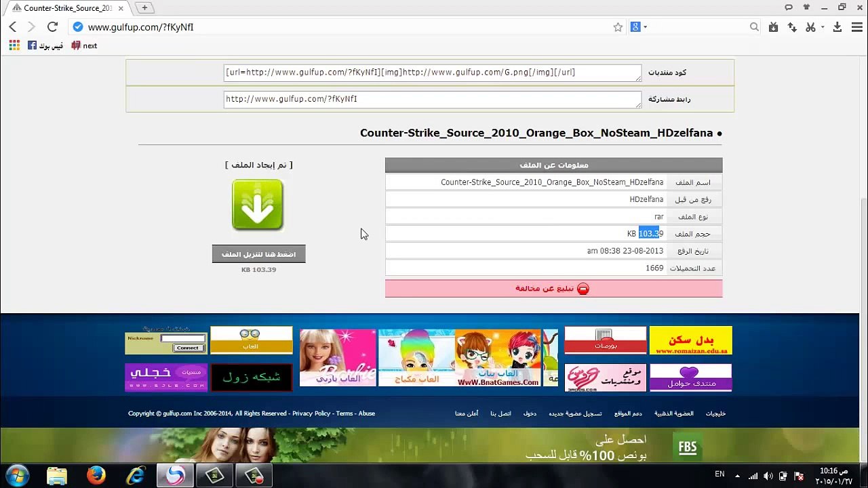
Task: Click the video download toolbar icon
Action: 773,27
